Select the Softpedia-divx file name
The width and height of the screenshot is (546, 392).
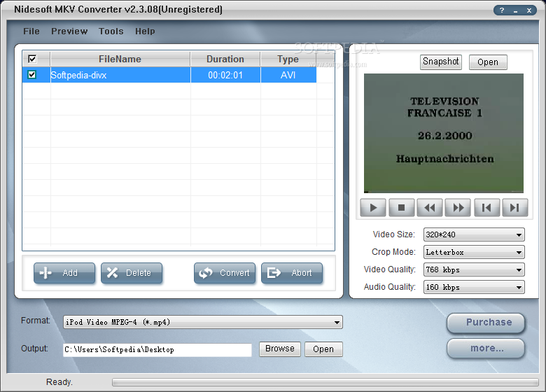coord(78,75)
